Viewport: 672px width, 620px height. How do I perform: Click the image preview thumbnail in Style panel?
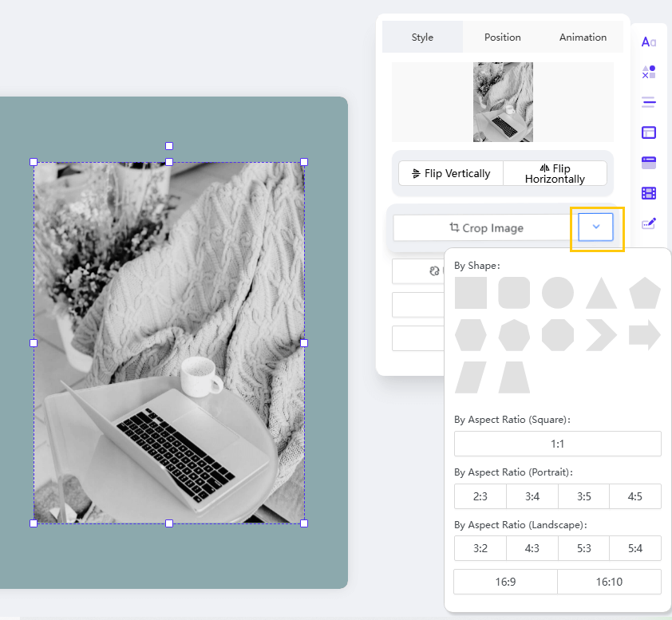[503, 102]
